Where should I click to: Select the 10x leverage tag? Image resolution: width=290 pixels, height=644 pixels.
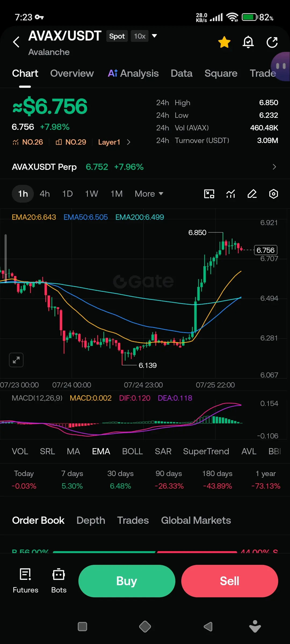click(140, 36)
